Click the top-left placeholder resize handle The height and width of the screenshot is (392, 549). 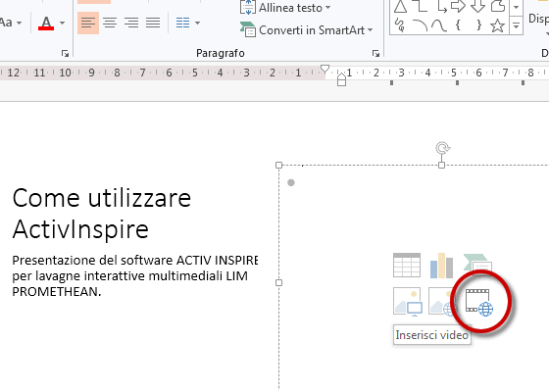pos(279,165)
